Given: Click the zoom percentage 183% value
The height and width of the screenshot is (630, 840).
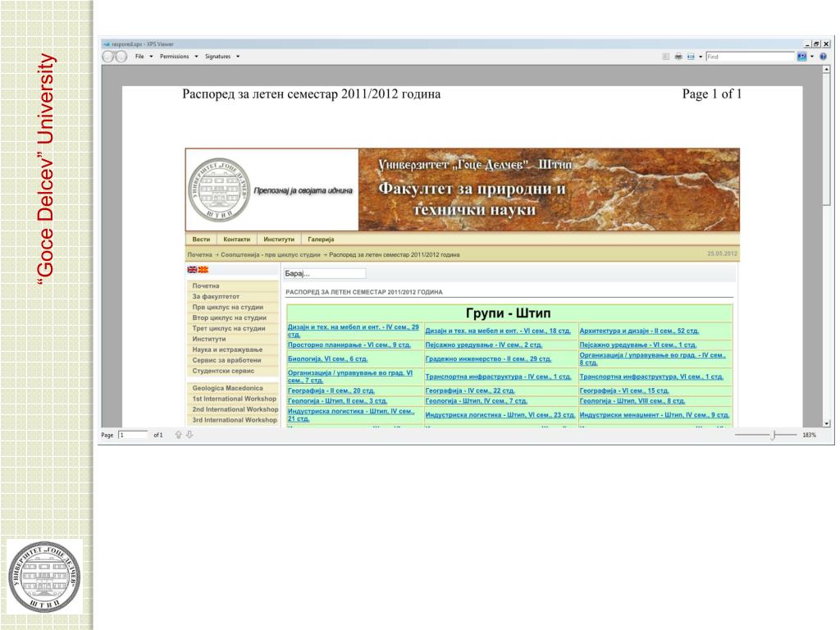Looking at the screenshot, I should tap(809, 435).
